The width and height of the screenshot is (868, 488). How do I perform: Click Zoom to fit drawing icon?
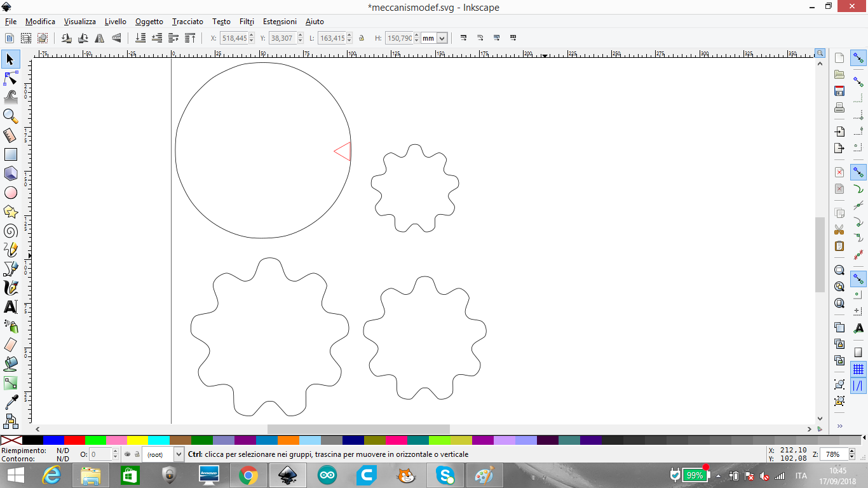coord(839,287)
